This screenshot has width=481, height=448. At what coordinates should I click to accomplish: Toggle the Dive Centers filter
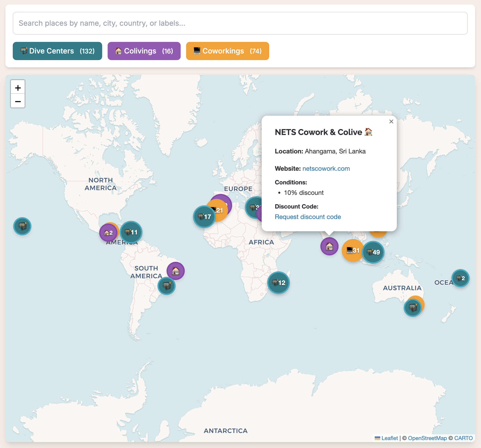[57, 51]
